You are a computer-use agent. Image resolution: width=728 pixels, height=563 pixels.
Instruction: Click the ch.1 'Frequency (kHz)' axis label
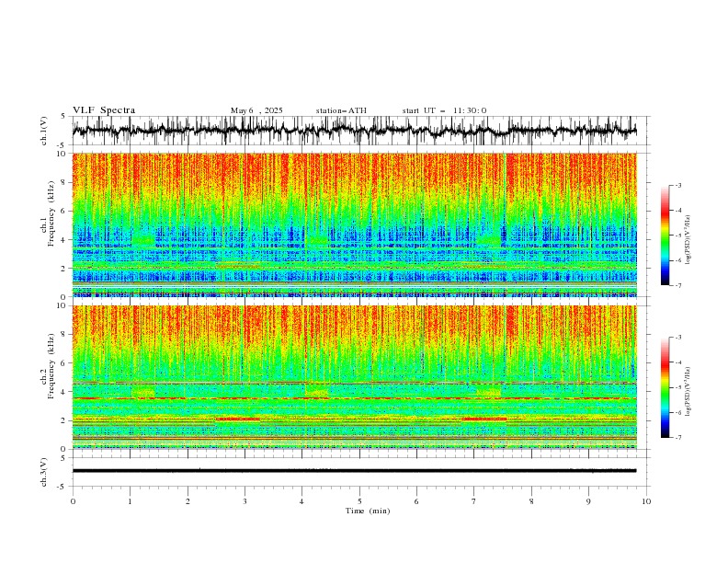pyautogui.click(x=52, y=213)
